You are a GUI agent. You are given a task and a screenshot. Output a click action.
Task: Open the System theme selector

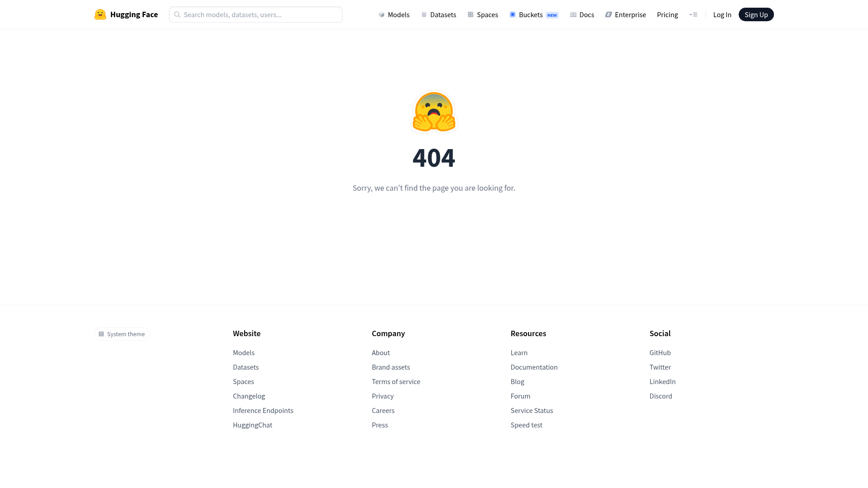click(x=122, y=334)
